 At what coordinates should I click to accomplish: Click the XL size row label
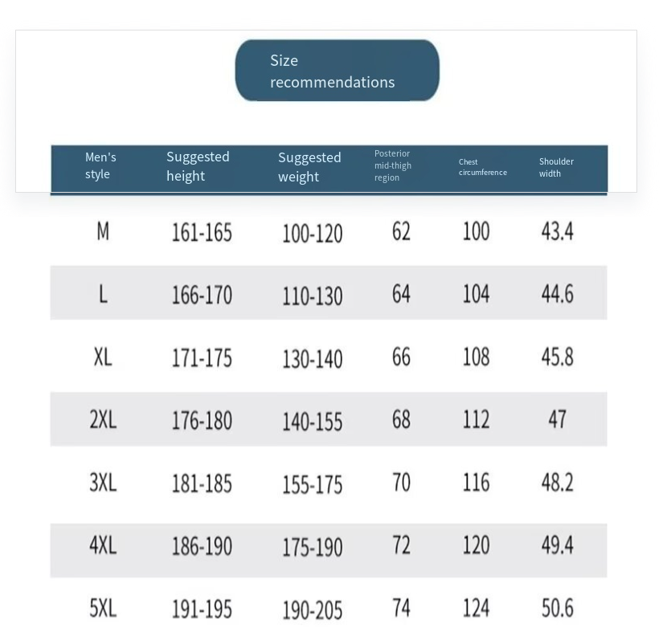point(103,357)
